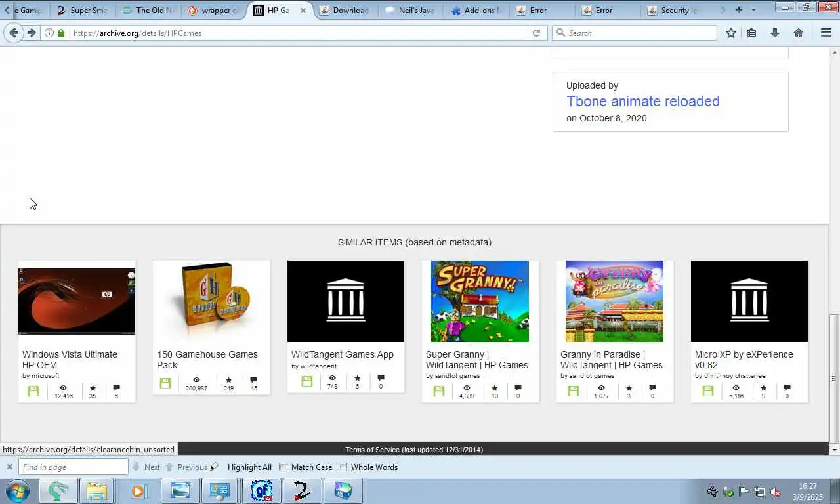The height and width of the screenshot is (504, 840).
Task: Click the browser Search field
Action: tap(635, 33)
